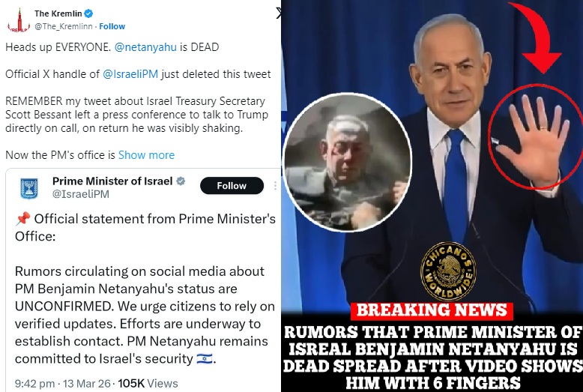
Task: Click the Kremlin verified badge
Action: click(88, 13)
